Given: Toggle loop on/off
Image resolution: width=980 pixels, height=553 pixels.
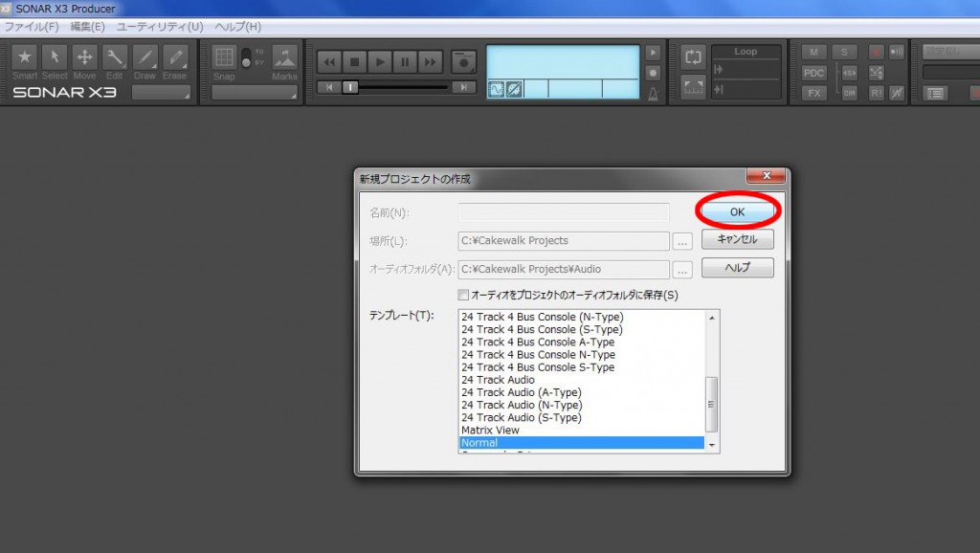Looking at the screenshot, I should 693,56.
